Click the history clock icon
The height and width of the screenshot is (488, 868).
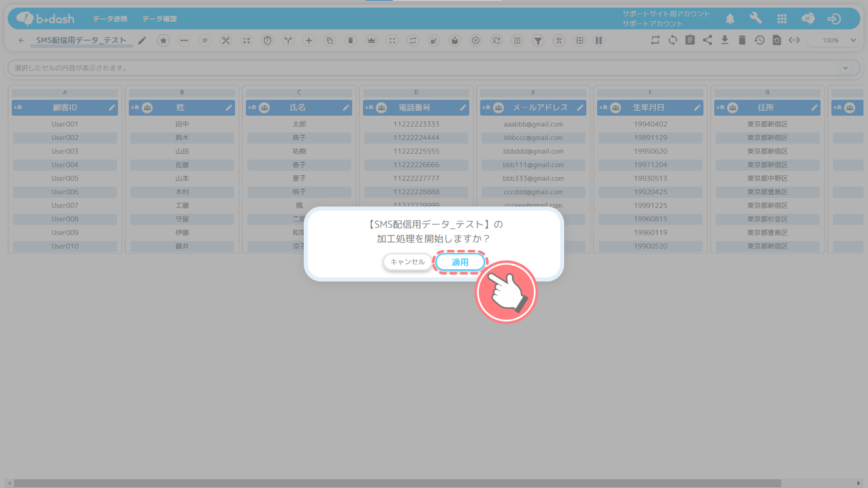coord(759,40)
